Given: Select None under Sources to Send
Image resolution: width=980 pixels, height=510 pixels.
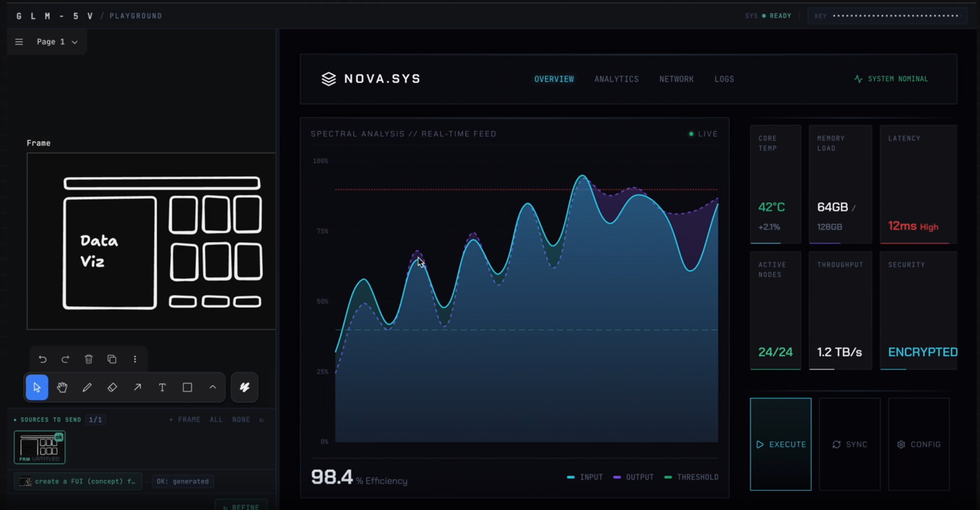Looking at the screenshot, I should (241, 420).
